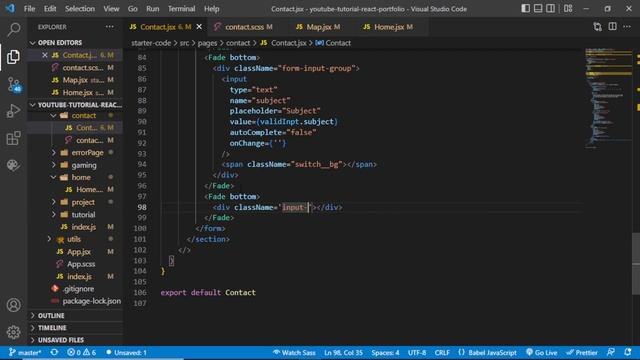Open the Accounts icon
The image size is (640, 360).
click(x=13, y=305)
